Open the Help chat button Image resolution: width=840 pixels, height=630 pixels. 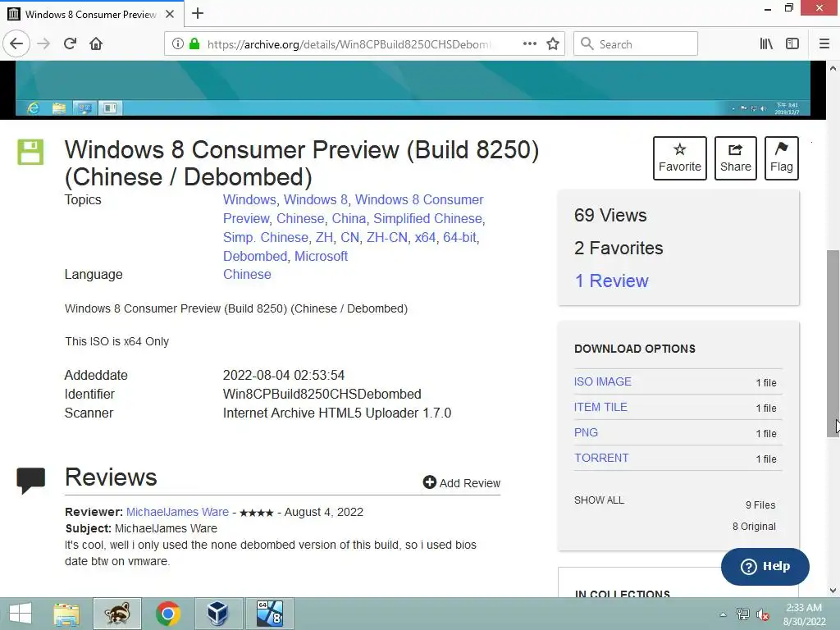click(765, 566)
